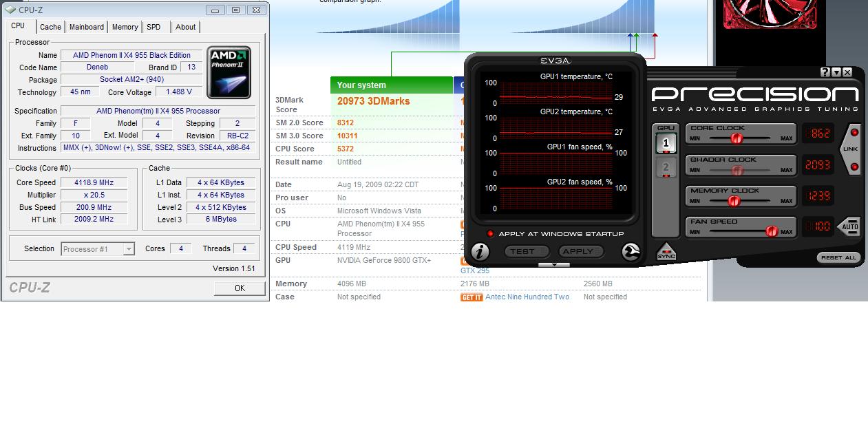Select the CPU tab in CPU-Z
Image resolution: width=868 pixels, height=437 pixels.
tap(18, 25)
